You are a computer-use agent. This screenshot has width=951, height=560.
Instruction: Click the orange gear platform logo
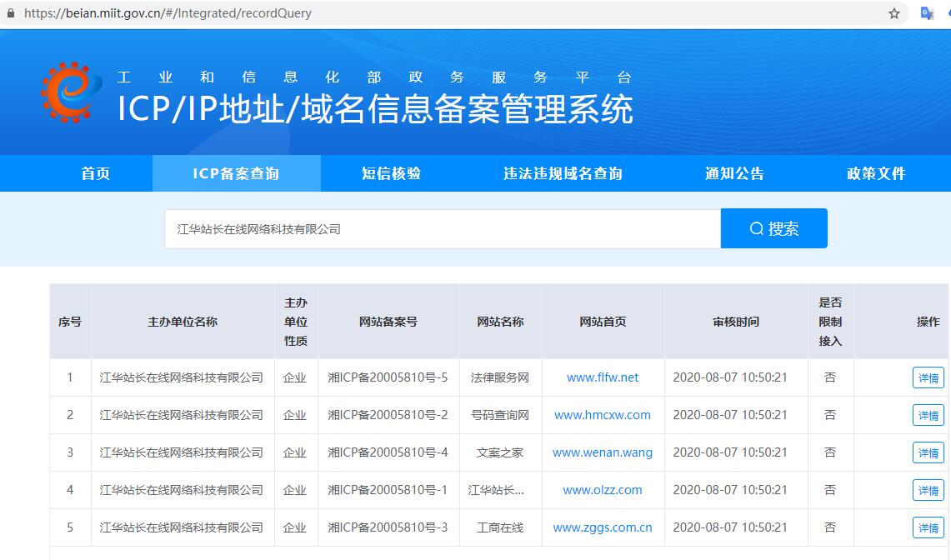coord(71,92)
